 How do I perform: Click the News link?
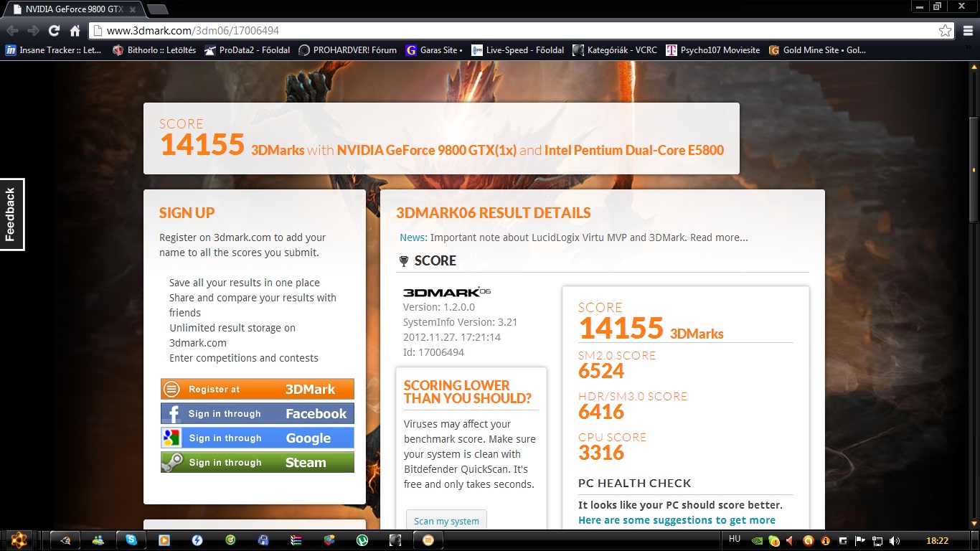click(x=413, y=237)
